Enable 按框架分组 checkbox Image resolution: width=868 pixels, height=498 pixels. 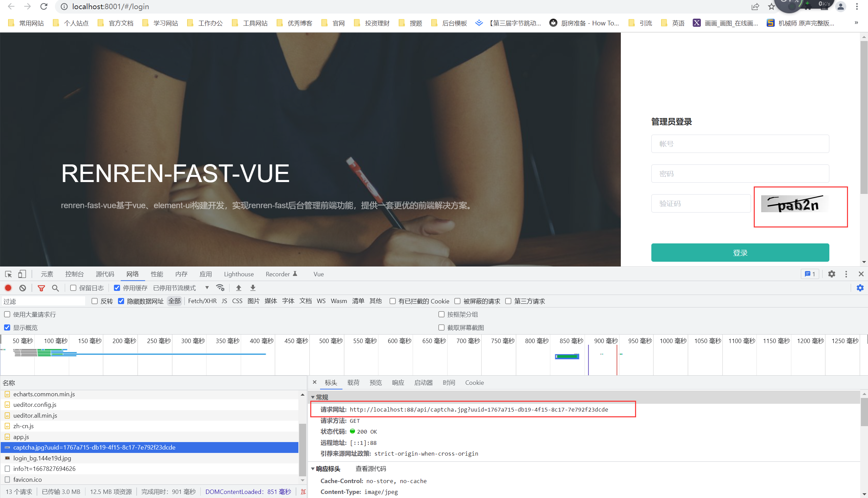(x=441, y=314)
